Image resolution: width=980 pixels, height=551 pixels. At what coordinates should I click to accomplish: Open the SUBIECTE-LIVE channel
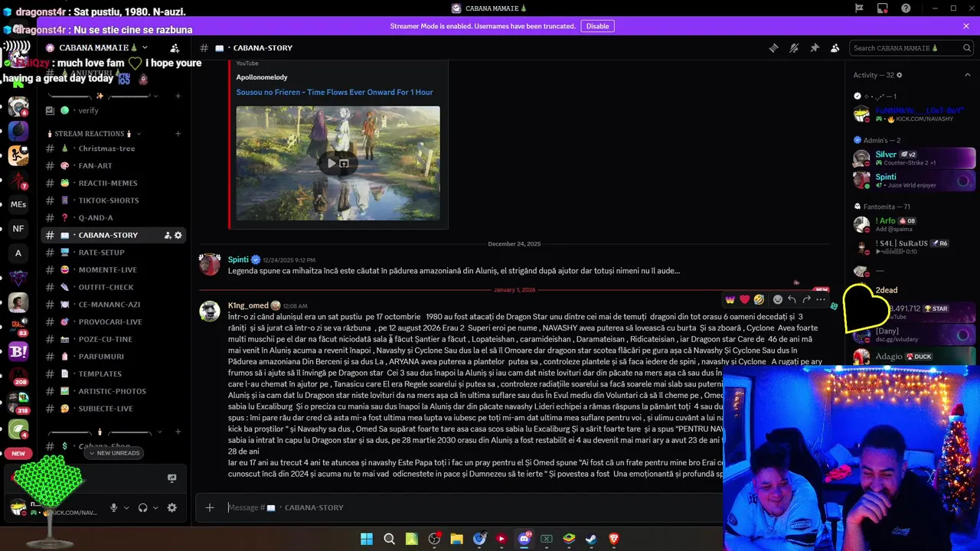point(113,409)
